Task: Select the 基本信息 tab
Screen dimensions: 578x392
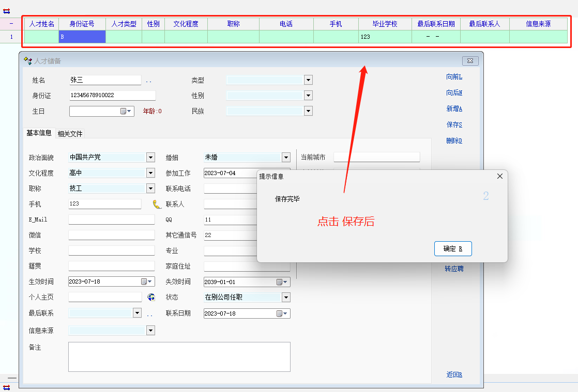Action: 39,133
